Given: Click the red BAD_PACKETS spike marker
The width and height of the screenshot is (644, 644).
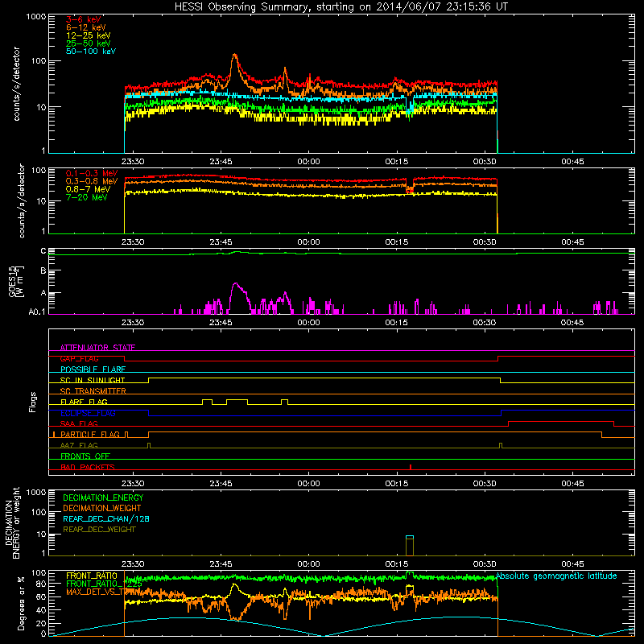Looking at the screenshot, I should tap(411, 467).
